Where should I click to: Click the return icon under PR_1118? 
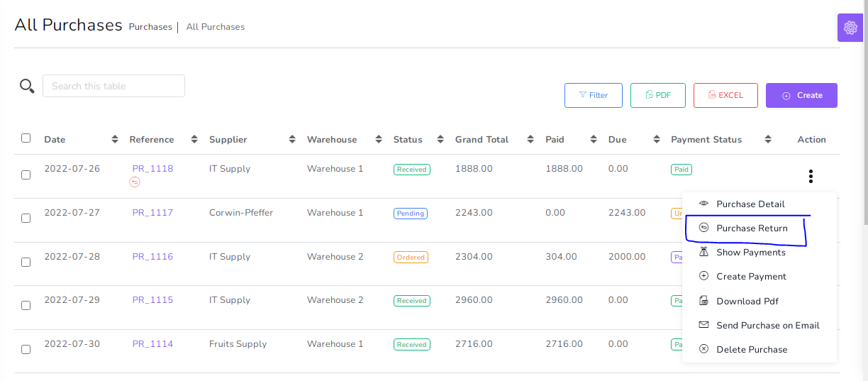(x=135, y=182)
